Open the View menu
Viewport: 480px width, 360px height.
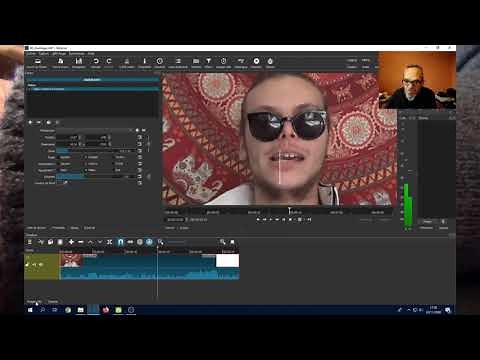point(59,54)
